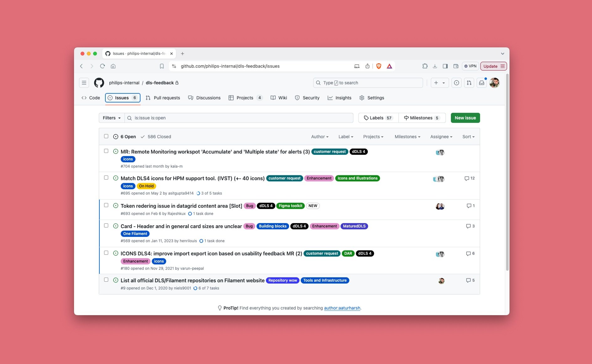Click assignee avatar on issue #9
The width and height of the screenshot is (592, 364).
pos(441,281)
